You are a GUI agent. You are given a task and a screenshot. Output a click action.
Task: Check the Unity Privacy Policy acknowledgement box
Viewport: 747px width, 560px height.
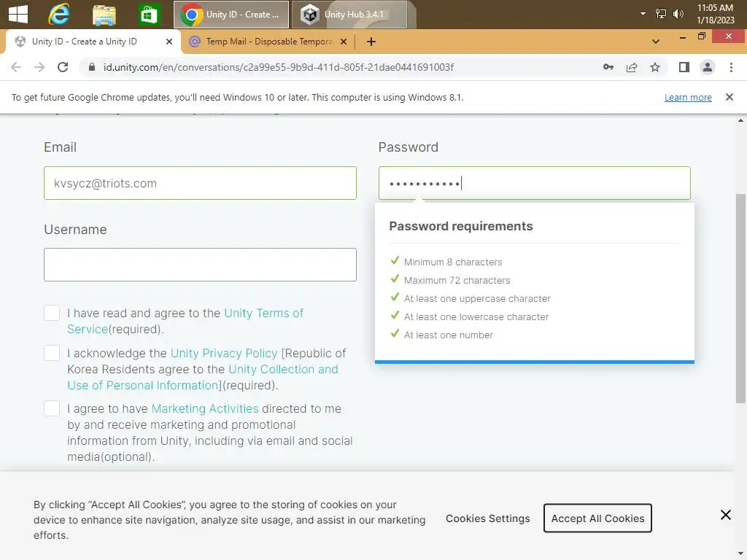click(52, 353)
